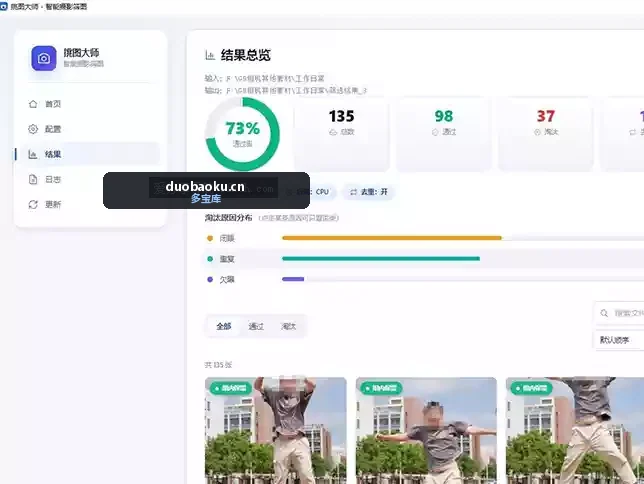Click the green 98 passed number
644x484 pixels.
[x=444, y=116]
